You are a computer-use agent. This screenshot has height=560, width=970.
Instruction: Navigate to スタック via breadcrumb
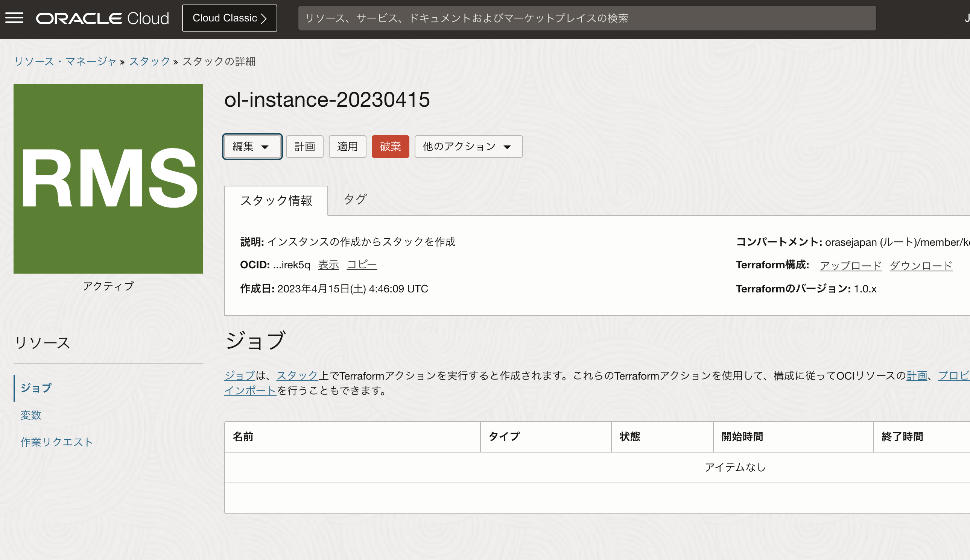coord(149,61)
